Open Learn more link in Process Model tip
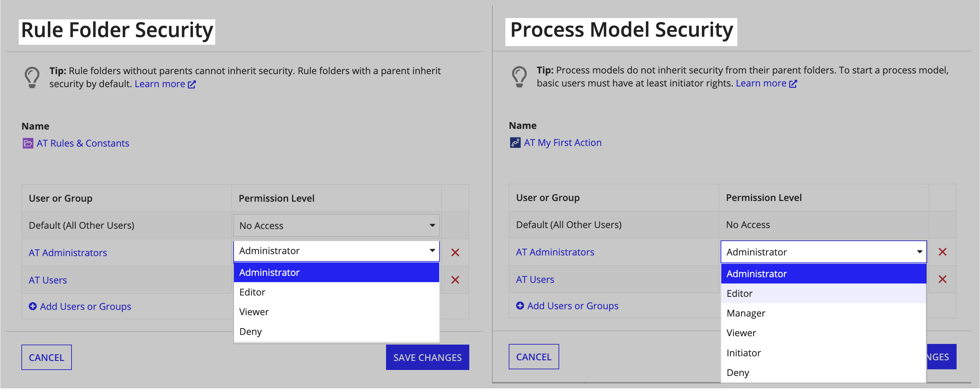 (766, 83)
